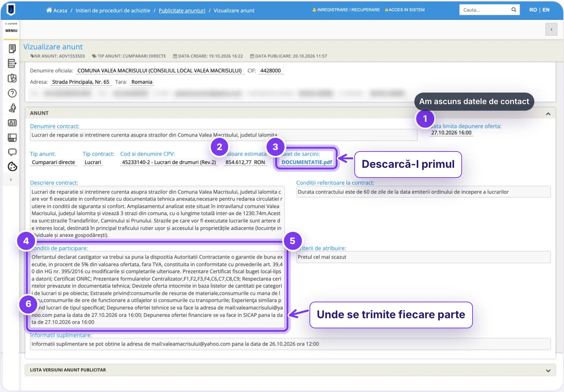Image resolution: width=564 pixels, height=392 pixels.
Task: Click the person figure icon in sidebar
Action: click(x=12, y=108)
